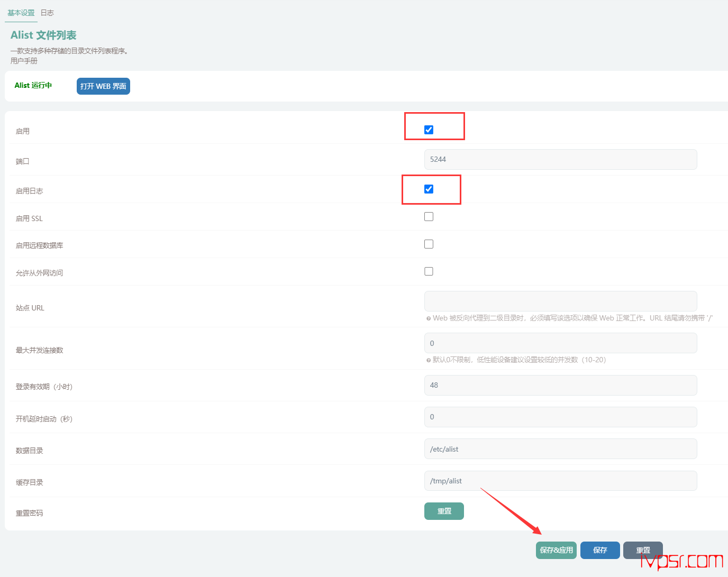728x577 pixels.
Task: Focus the 站点 URL input field
Action: 560,301
